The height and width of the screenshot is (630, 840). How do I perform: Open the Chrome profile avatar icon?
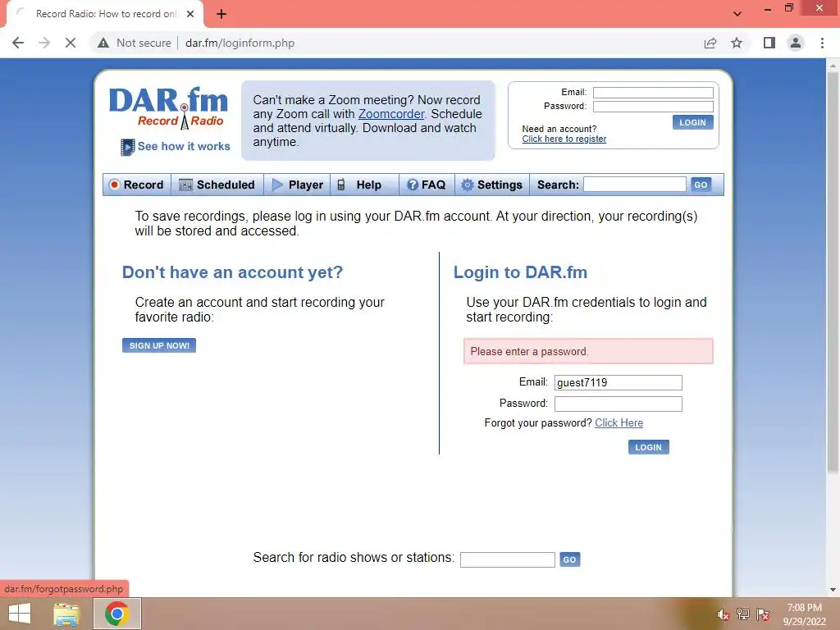tap(796, 43)
